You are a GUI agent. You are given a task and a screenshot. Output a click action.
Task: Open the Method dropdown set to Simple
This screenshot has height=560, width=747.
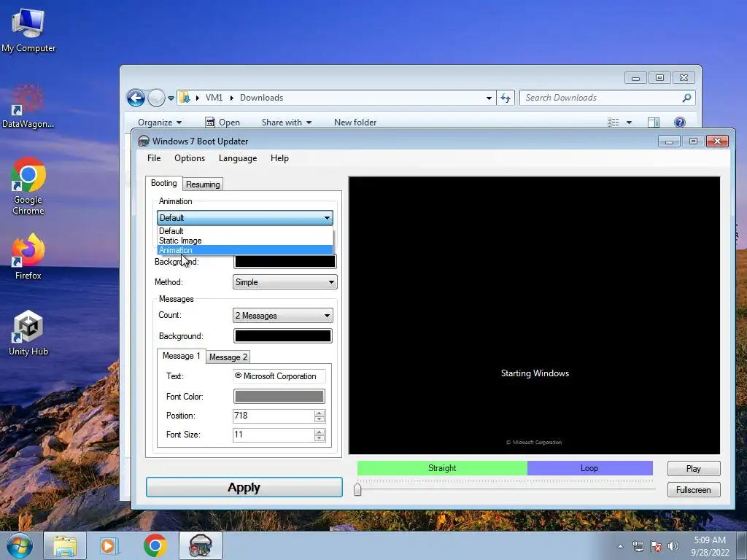point(285,282)
